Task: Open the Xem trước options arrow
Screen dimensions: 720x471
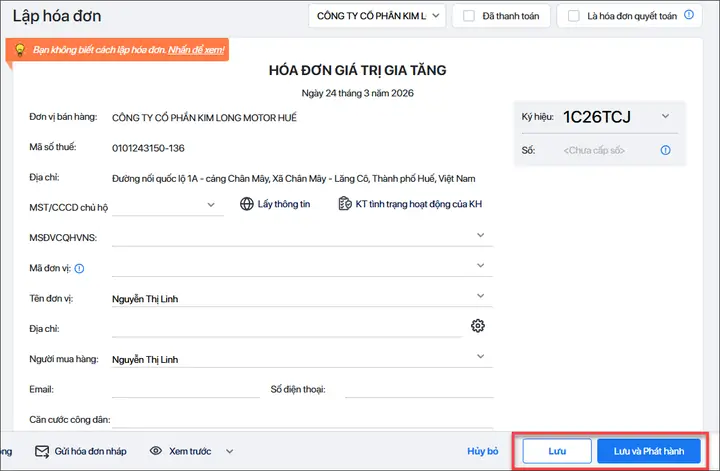Action: tap(230, 451)
